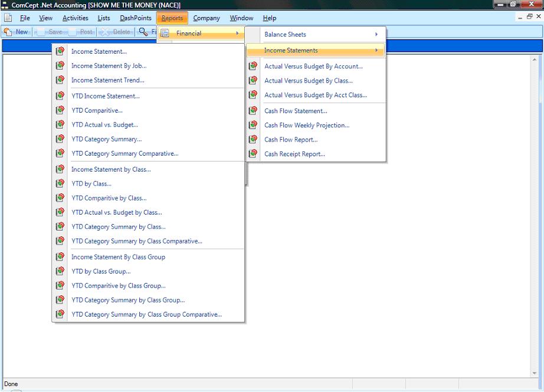Select YTD Category Summary Comparative

pos(124,154)
